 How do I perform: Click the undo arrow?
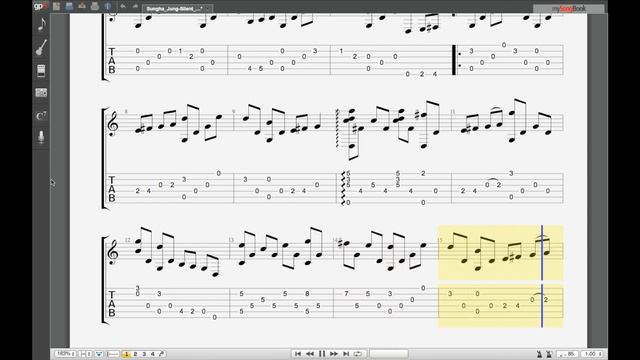tap(123, 6)
